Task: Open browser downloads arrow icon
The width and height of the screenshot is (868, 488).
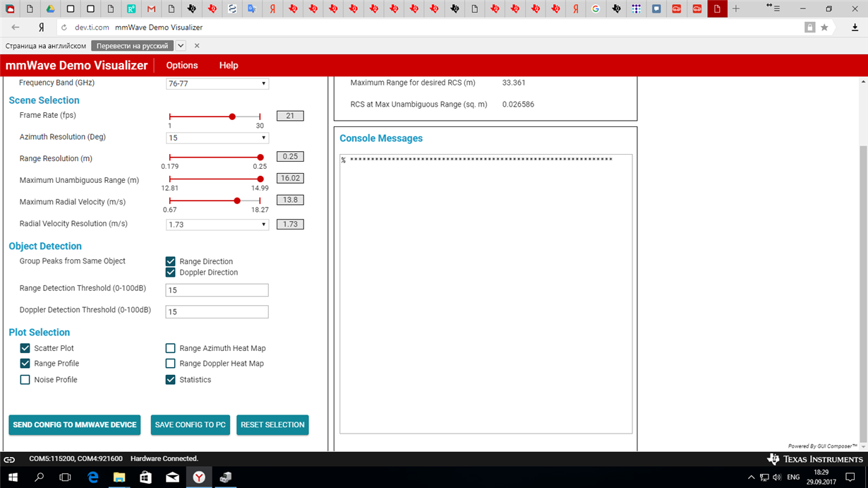Action: point(855,27)
